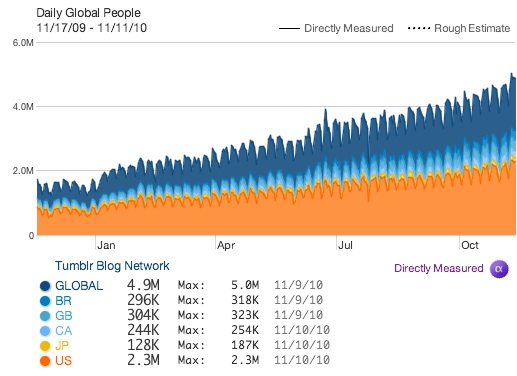Click the GLOBAL current value 4.9M
517x376 pixels.
[143, 285]
